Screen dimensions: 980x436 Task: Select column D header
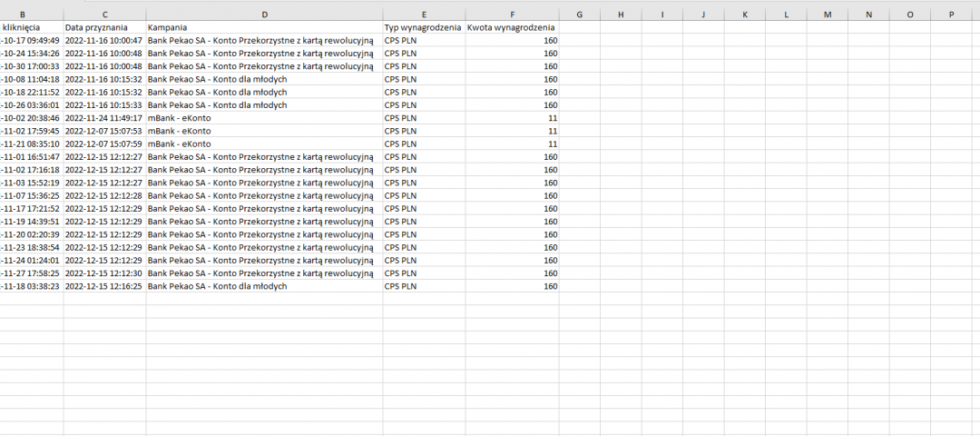point(264,15)
